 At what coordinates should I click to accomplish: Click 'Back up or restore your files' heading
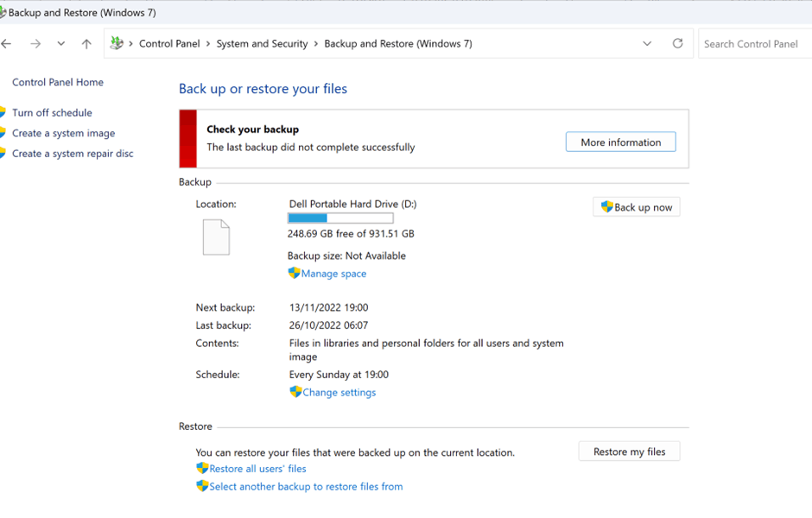263,89
